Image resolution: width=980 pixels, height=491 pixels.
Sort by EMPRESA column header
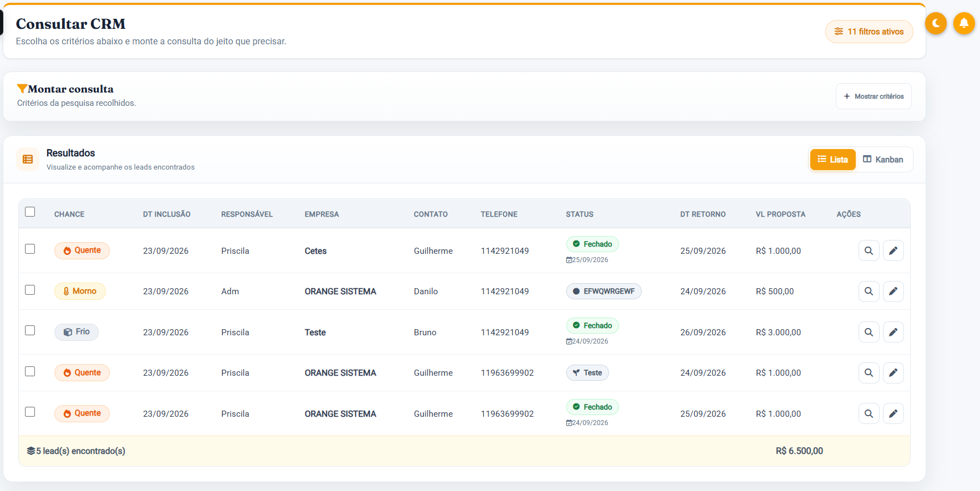[322, 214]
